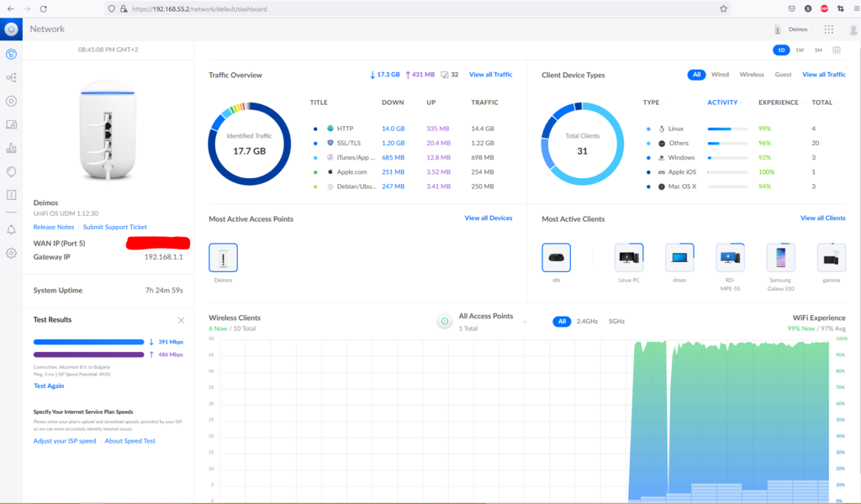This screenshot has width=861, height=504.
Task: Open the Release Notes link
Action: pos(54,227)
